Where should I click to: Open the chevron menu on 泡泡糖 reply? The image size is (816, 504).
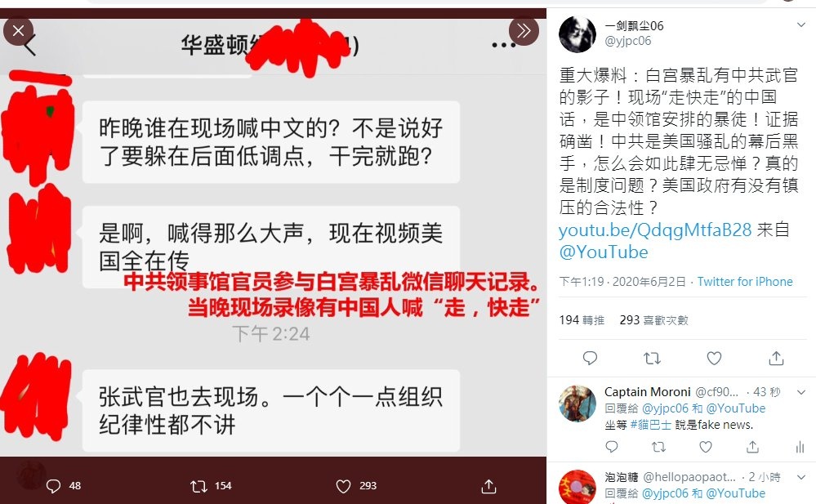coord(801,477)
